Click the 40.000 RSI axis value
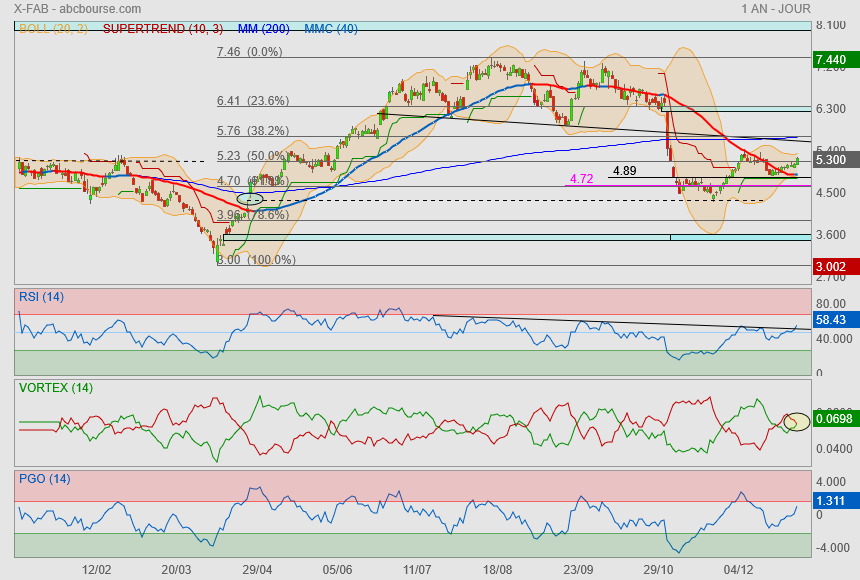The height and width of the screenshot is (580, 860). pos(834,339)
